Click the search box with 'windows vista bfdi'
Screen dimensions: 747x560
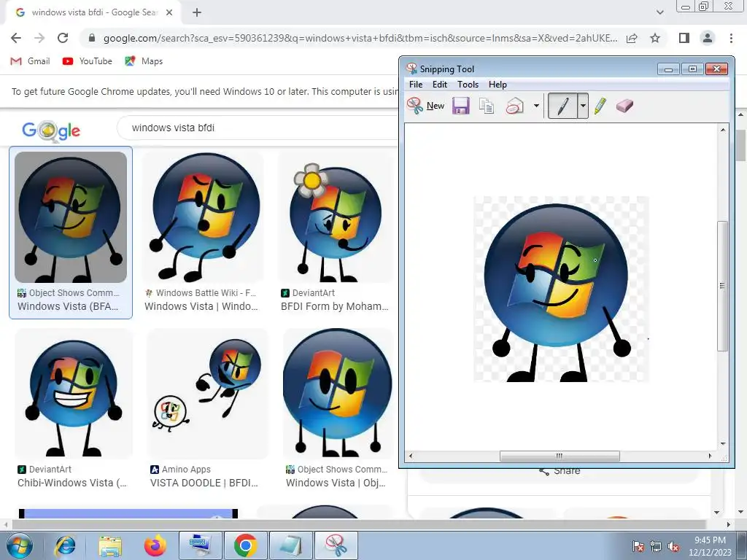[258, 128]
